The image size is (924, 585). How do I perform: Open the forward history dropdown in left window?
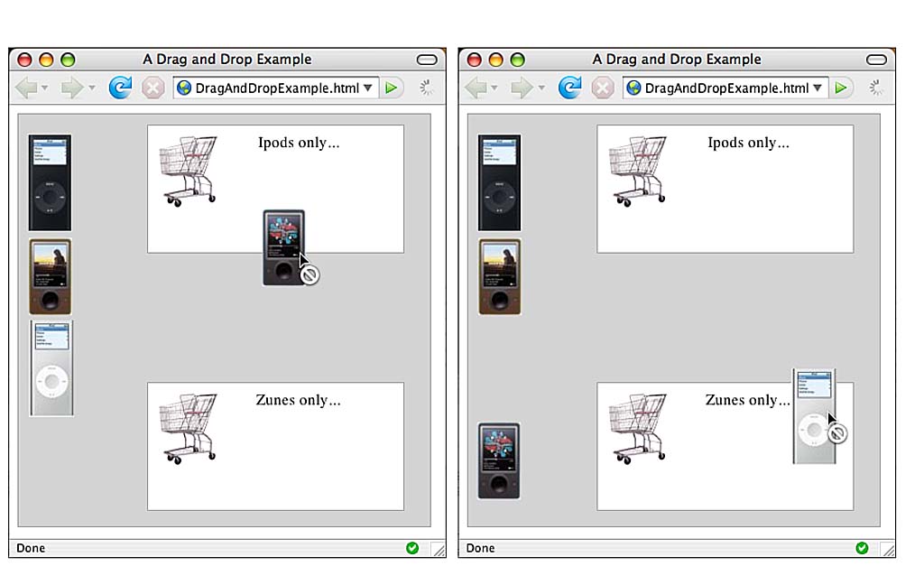92,88
